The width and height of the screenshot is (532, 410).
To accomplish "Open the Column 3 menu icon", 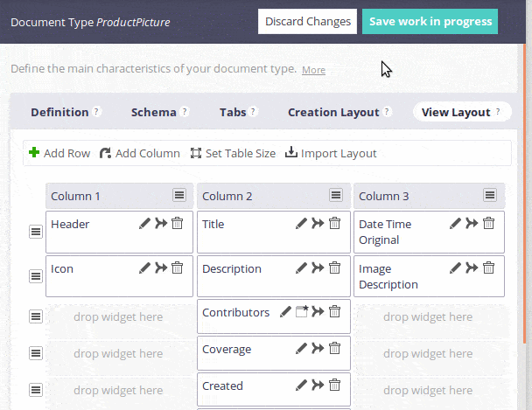I will coord(490,195).
